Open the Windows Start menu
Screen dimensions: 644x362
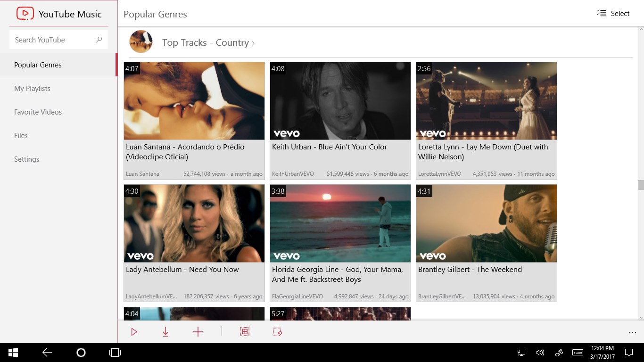(13, 352)
